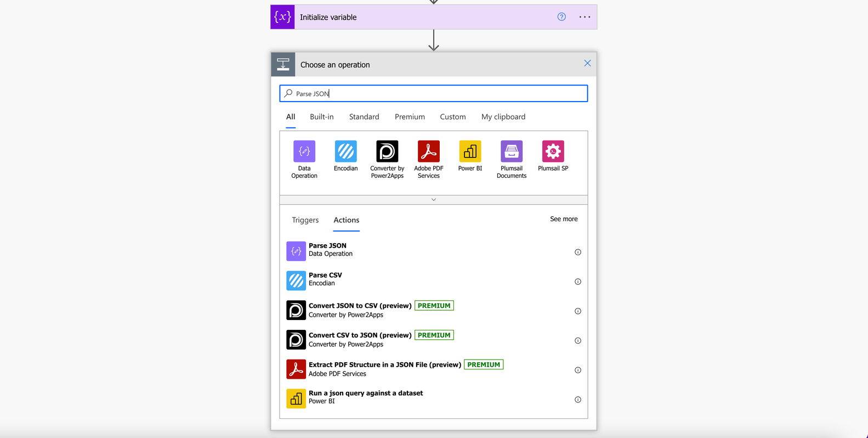Click the See more link
The height and width of the screenshot is (438, 868).
pyautogui.click(x=564, y=219)
